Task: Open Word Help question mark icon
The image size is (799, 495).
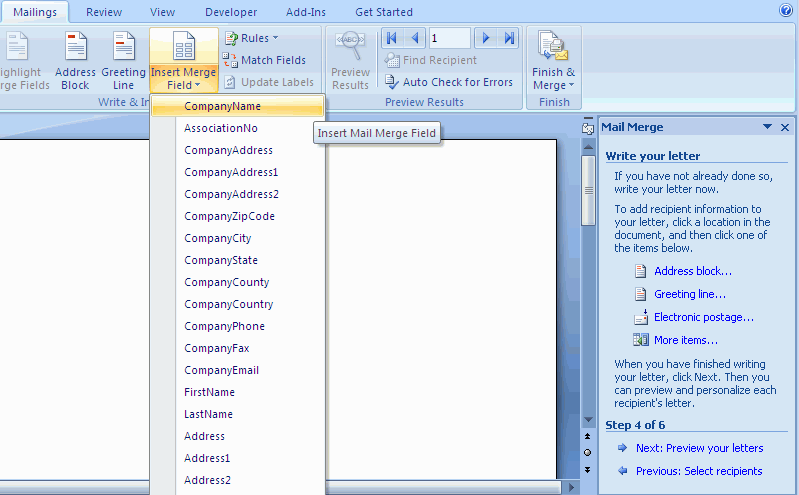Action: 785,10
